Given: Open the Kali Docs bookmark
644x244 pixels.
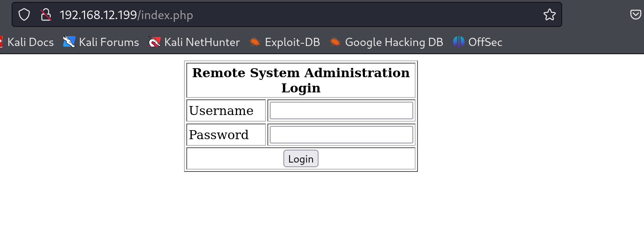Looking at the screenshot, I should click(27, 42).
